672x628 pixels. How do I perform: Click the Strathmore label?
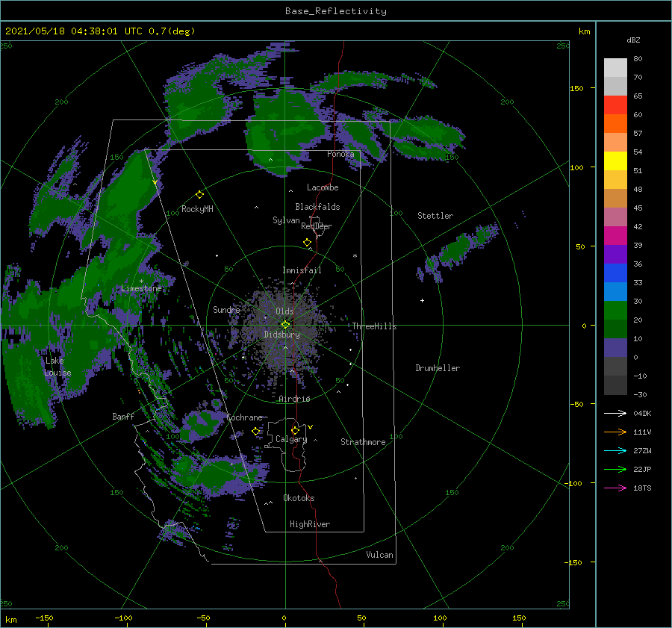click(x=363, y=442)
